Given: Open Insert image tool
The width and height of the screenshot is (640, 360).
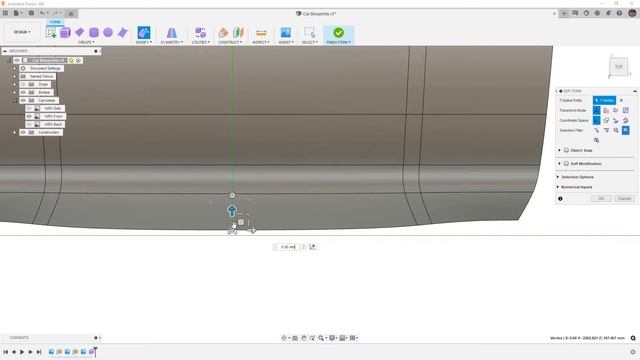Looking at the screenshot, I should 286,33.
